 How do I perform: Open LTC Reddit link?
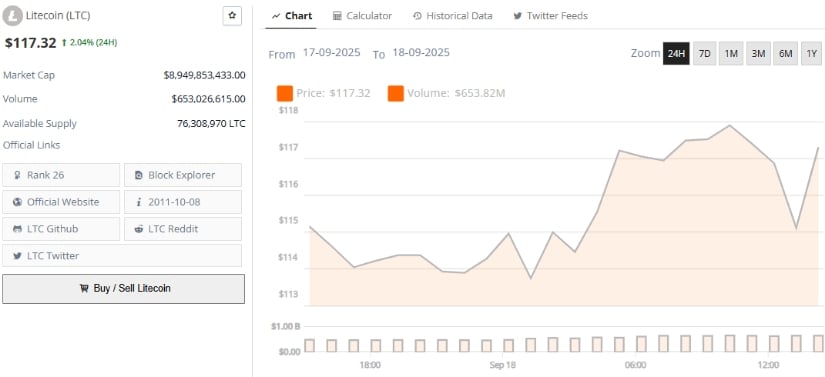(x=183, y=229)
